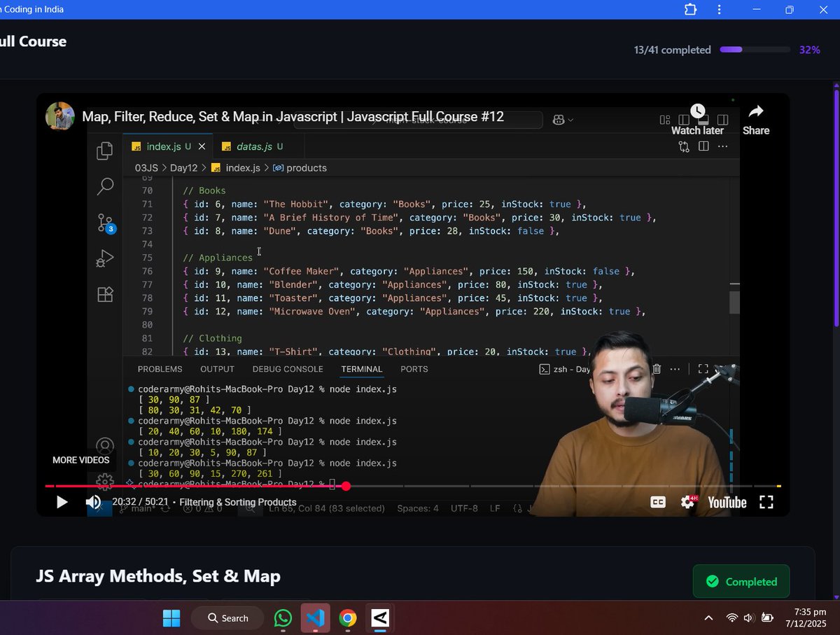The image size is (840, 635).
Task: Show hidden system tray icons chevron
Action: [708, 618]
